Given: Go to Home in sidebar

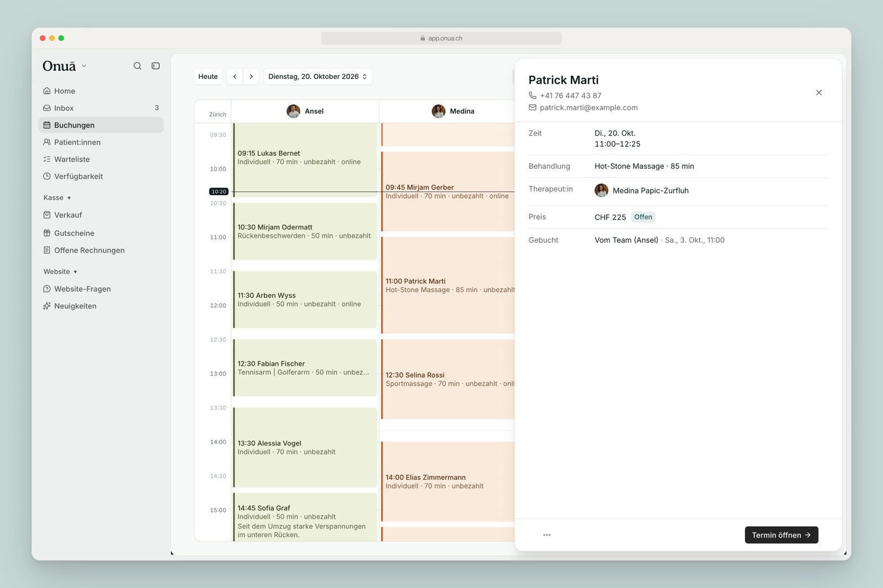Looking at the screenshot, I should (101, 91).
